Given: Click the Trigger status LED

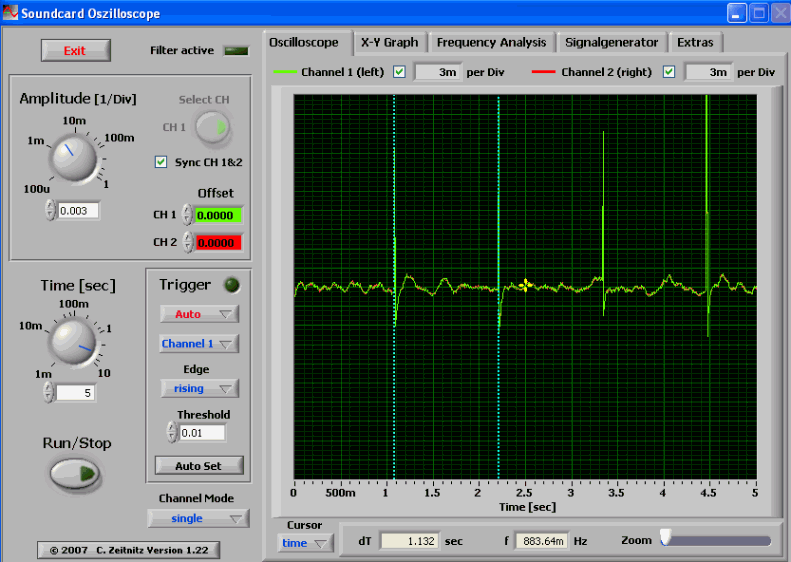Looking at the screenshot, I should point(232,285).
